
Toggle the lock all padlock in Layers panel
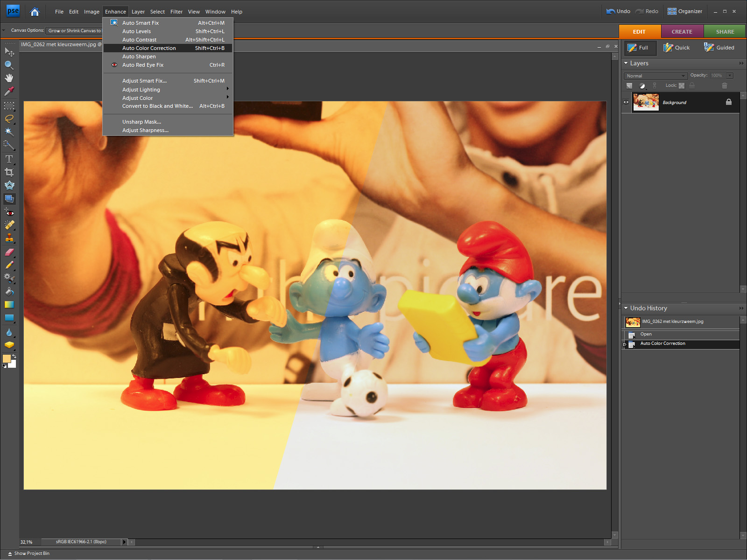692,85
